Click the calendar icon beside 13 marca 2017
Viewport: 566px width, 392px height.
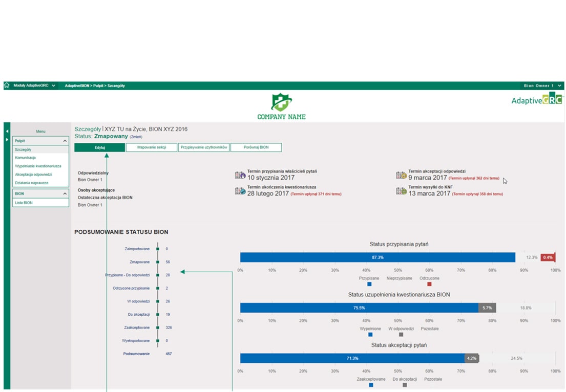(x=401, y=191)
